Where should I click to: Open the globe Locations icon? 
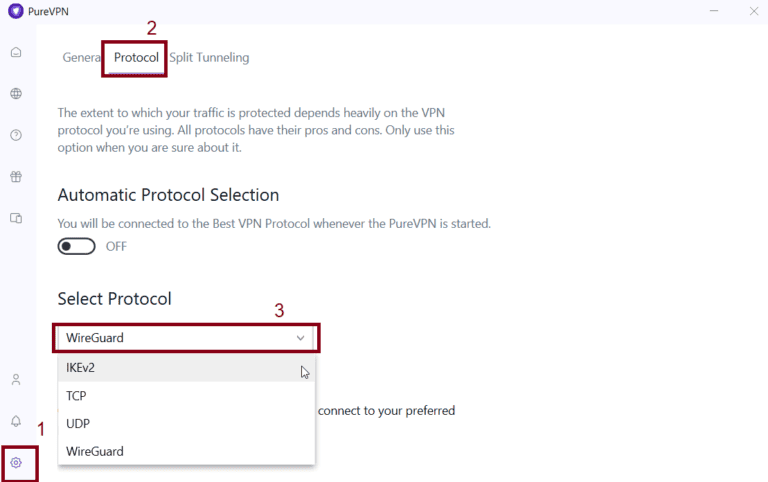[16, 94]
